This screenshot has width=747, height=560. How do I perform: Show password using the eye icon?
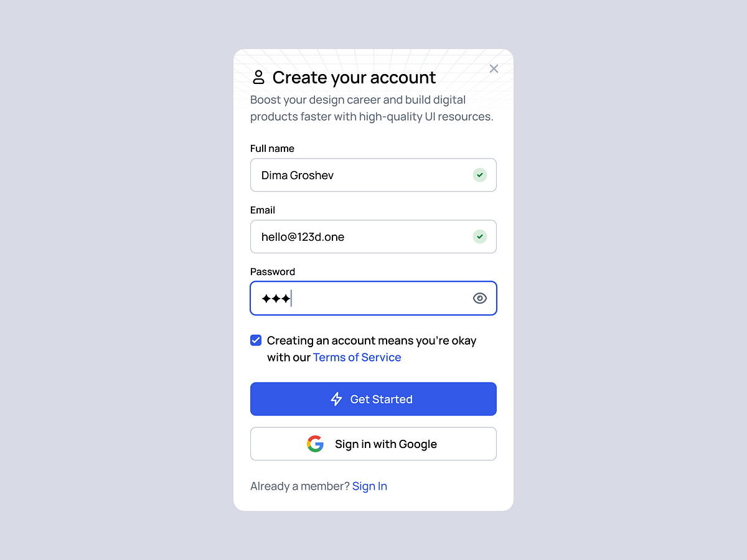pos(479,298)
